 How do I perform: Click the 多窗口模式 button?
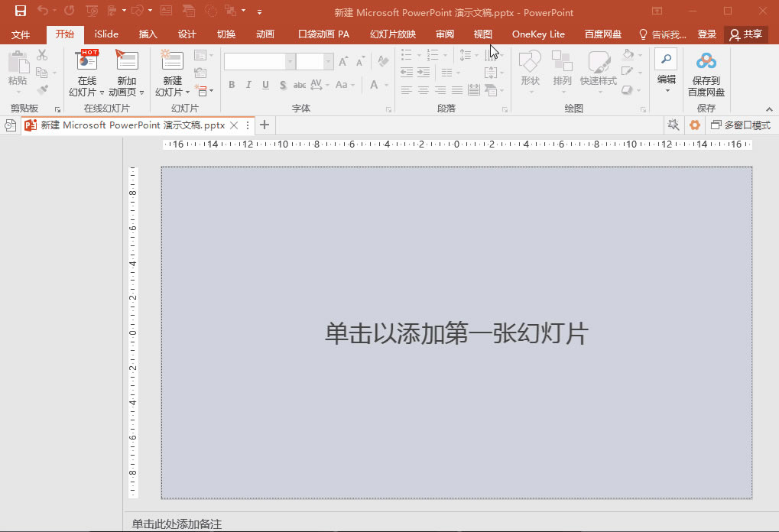[740, 125]
